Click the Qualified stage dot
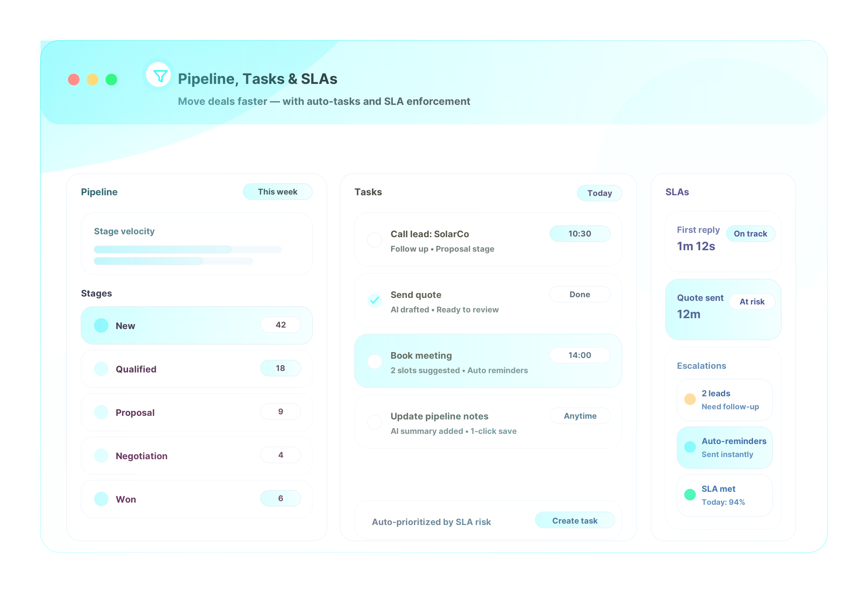 click(101, 368)
